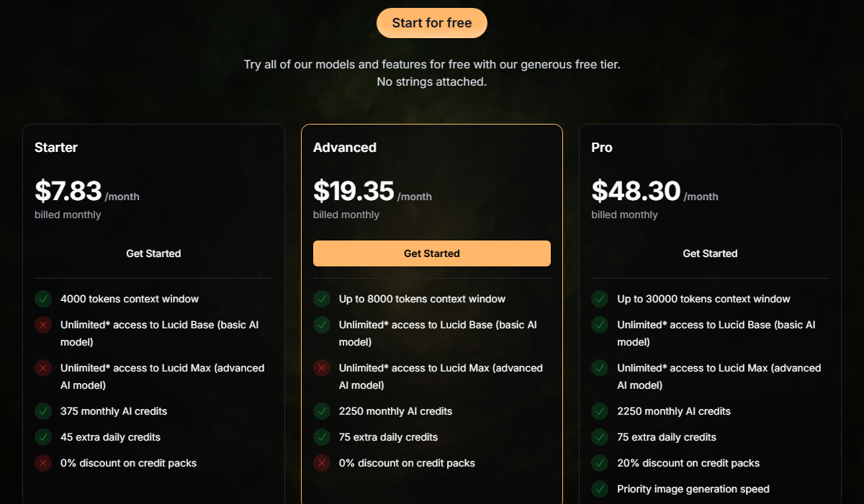This screenshot has width=864, height=504.
Task: Click the checkmark next to 2250 monthly AI credits in Advanced
Action: pyautogui.click(x=321, y=411)
